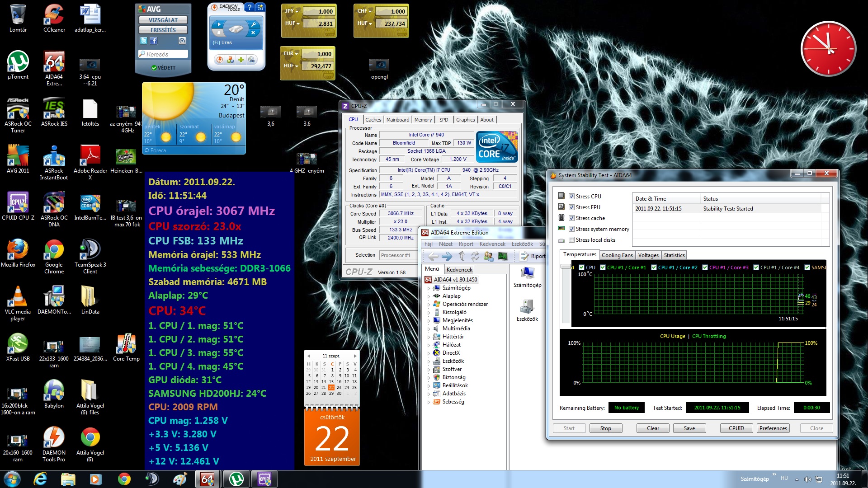Open the CCleaner desktop icon
868x488 pixels.
coord(54,14)
